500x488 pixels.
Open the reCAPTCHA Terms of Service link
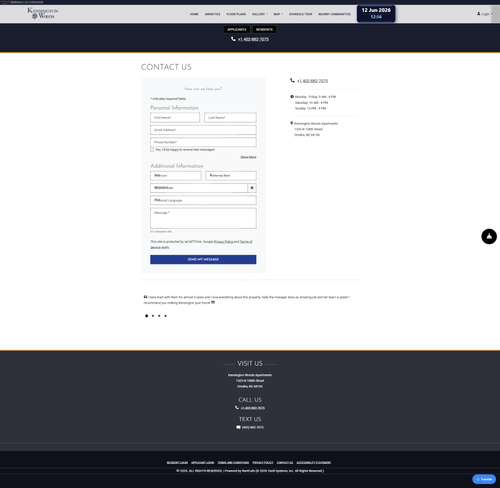(246, 242)
